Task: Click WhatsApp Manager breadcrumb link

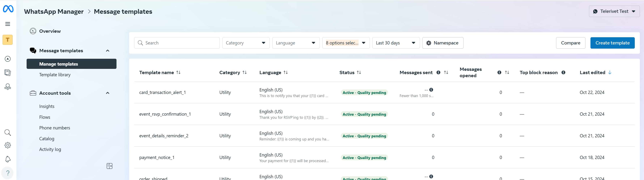Action: pos(54,12)
